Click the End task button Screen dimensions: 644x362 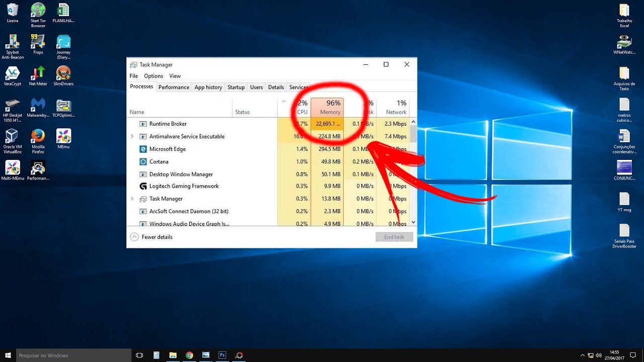[394, 237]
